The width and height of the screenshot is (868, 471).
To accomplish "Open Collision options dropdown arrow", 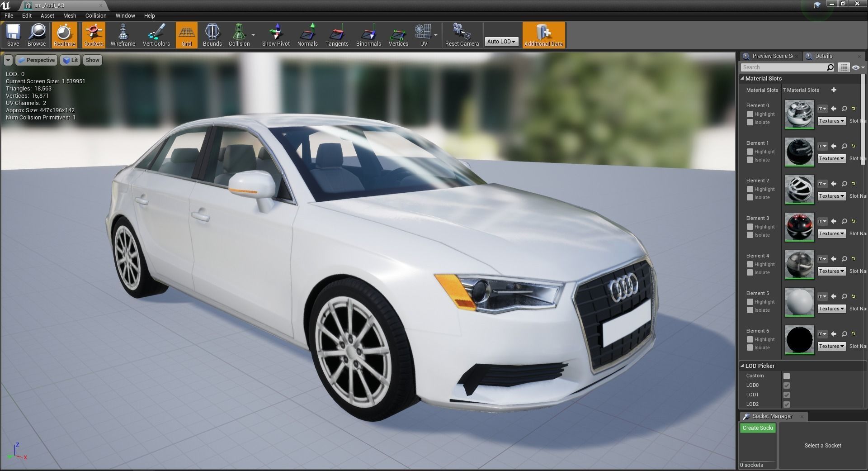I will pos(253,35).
